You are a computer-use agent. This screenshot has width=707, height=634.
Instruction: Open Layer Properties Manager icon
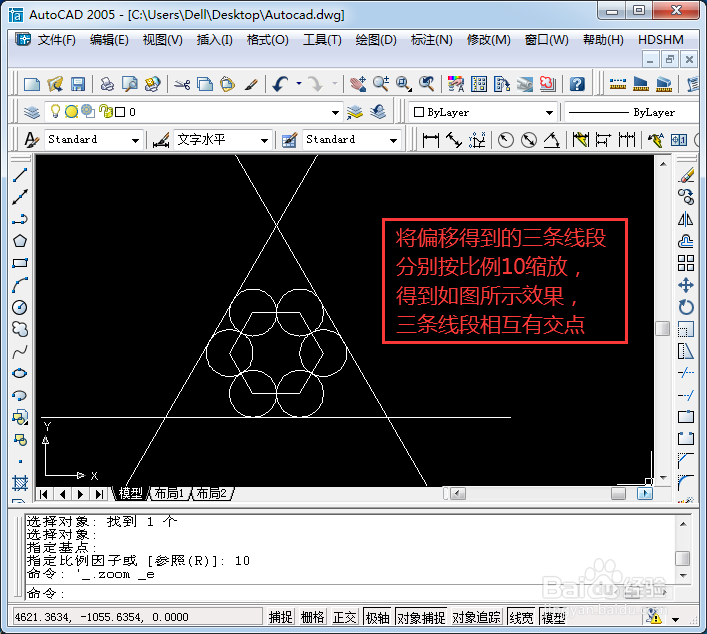pyautogui.click(x=32, y=112)
